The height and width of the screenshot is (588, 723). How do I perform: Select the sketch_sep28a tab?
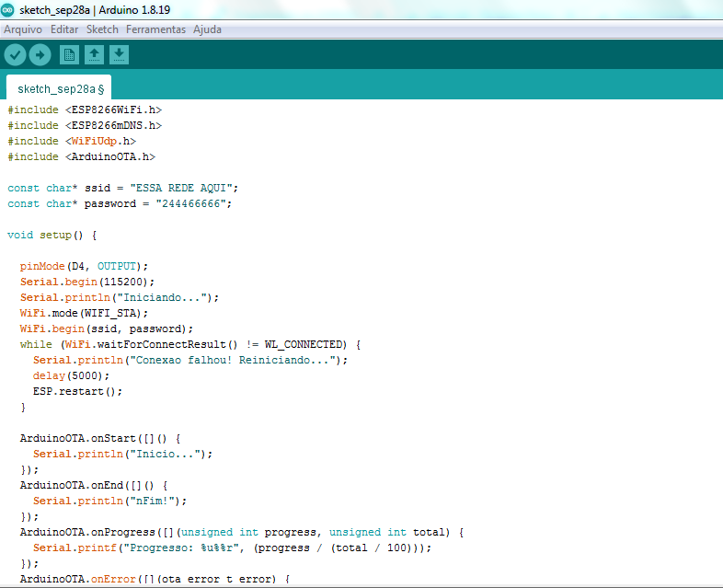58,88
